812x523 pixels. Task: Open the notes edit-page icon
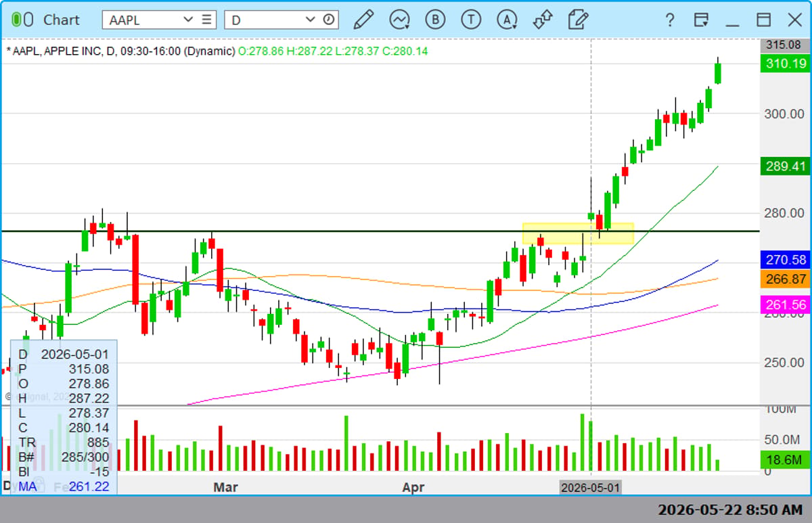577,20
